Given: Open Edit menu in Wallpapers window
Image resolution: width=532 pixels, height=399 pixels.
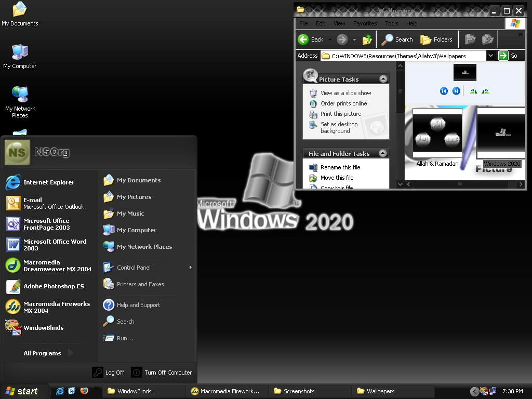Looking at the screenshot, I should [320, 23].
